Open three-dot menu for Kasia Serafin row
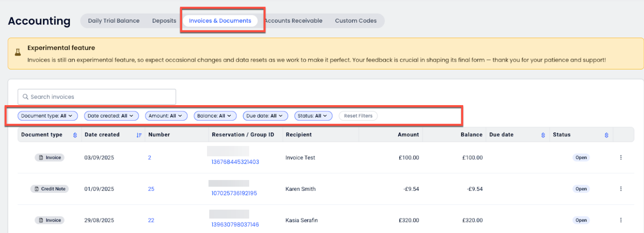644x233 pixels. [621, 220]
